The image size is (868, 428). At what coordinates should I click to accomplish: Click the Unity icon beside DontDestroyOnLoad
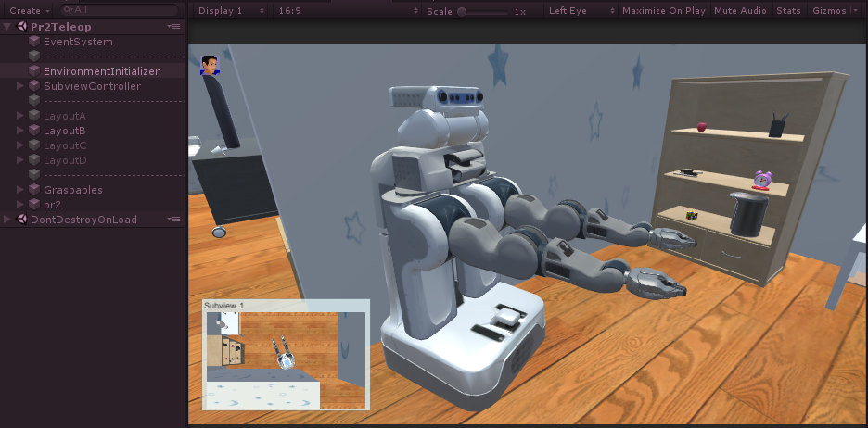(21, 220)
